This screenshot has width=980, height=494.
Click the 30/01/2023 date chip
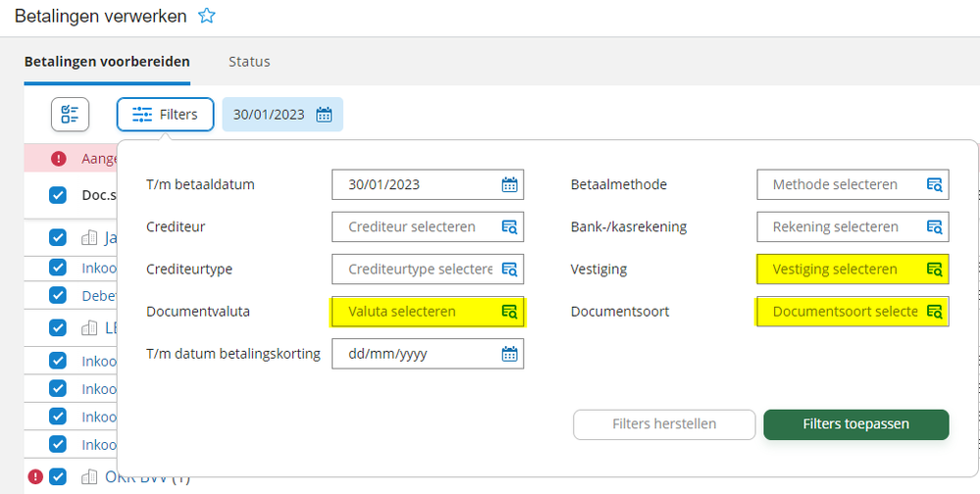point(283,115)
